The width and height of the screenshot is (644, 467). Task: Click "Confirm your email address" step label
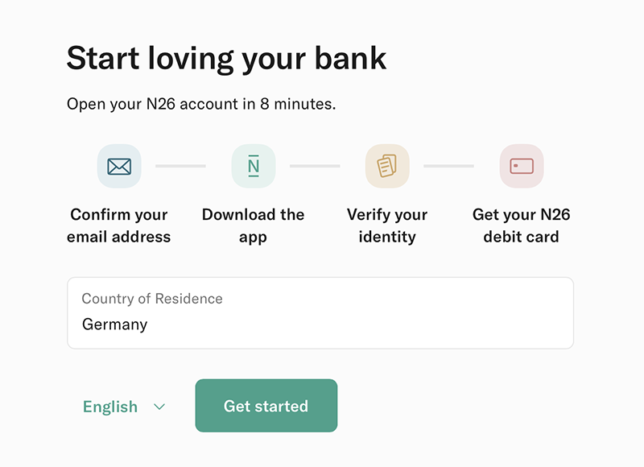119,225
